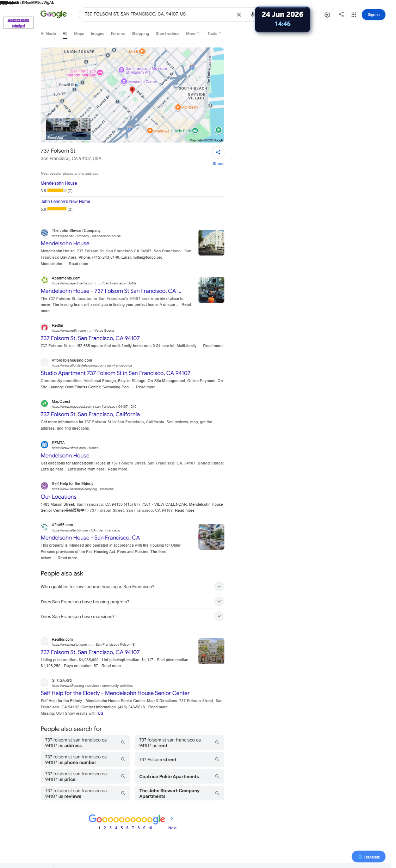
Task: Click the After55.com favicon
Action: click(x=44, y=527)
